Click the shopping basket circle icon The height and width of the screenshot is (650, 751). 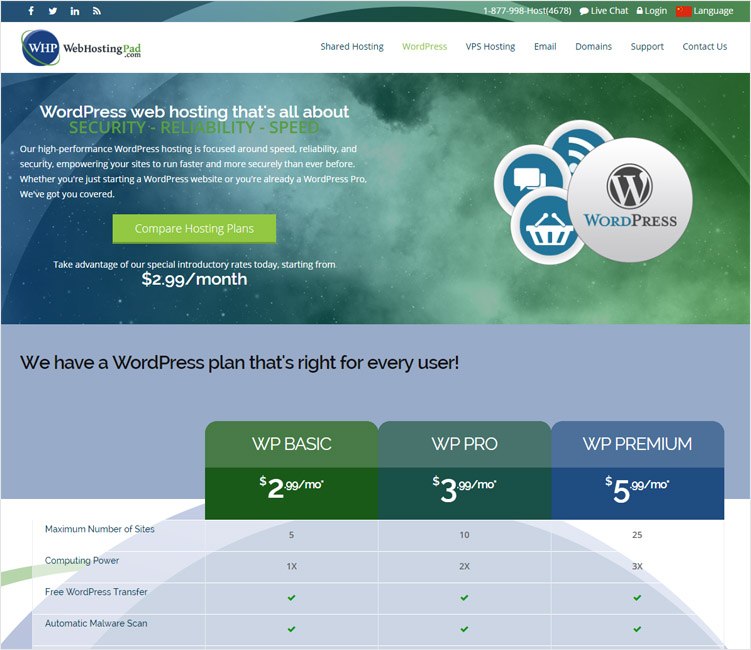(x=547, y=227)
